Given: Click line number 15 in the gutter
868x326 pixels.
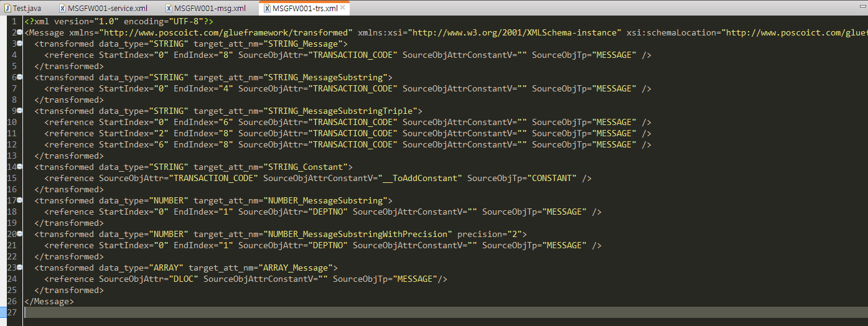Looking at the screenshot, I should click(12, 178).
